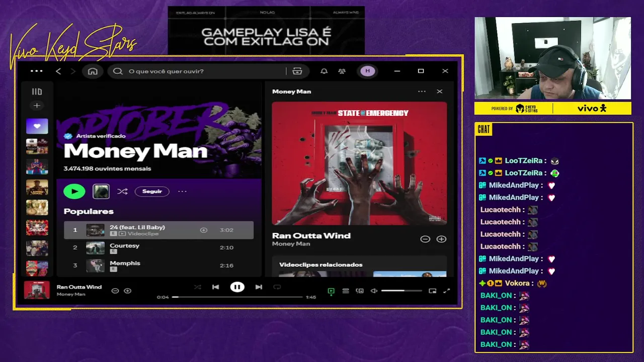Open the Friend Activity icon
The image size is (644, 362).
[342, 71]
